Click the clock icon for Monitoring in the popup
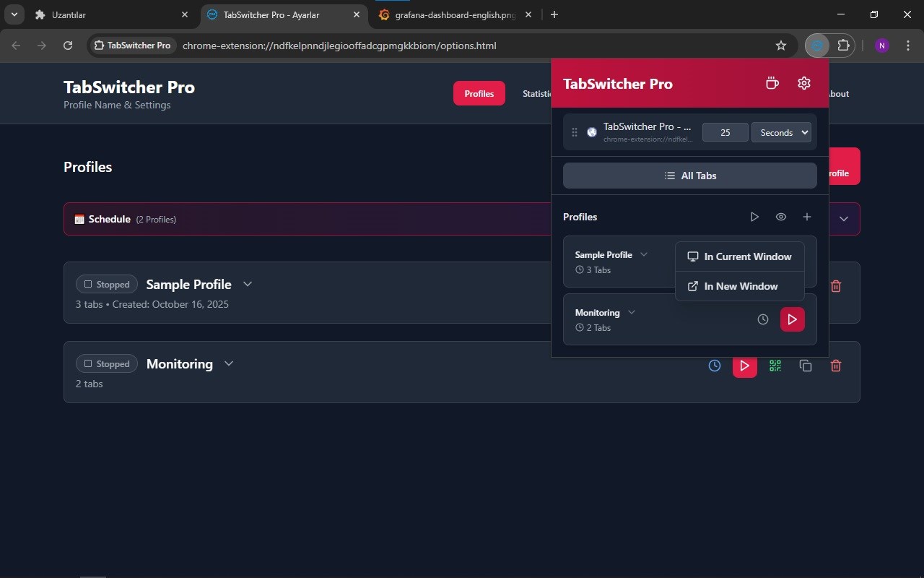The height and width of the screenshot is (578, 924). tap(763, 319)
